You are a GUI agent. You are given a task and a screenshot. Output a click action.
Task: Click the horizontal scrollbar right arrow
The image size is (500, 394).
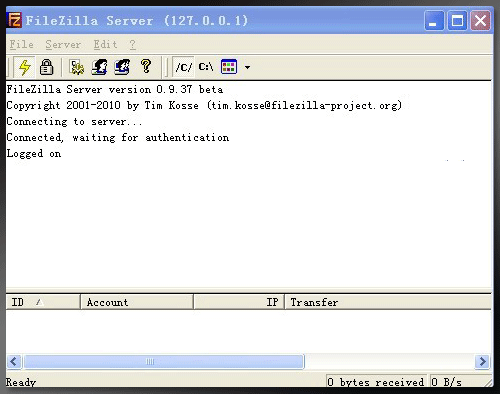click(x=482, y=361)
